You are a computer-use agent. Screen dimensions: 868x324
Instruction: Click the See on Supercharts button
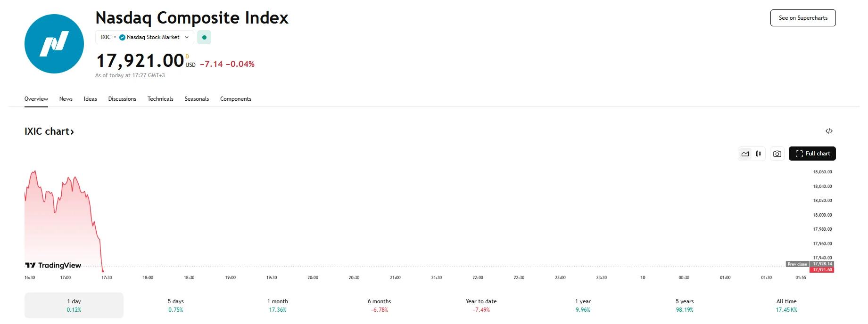pos(803,18)
